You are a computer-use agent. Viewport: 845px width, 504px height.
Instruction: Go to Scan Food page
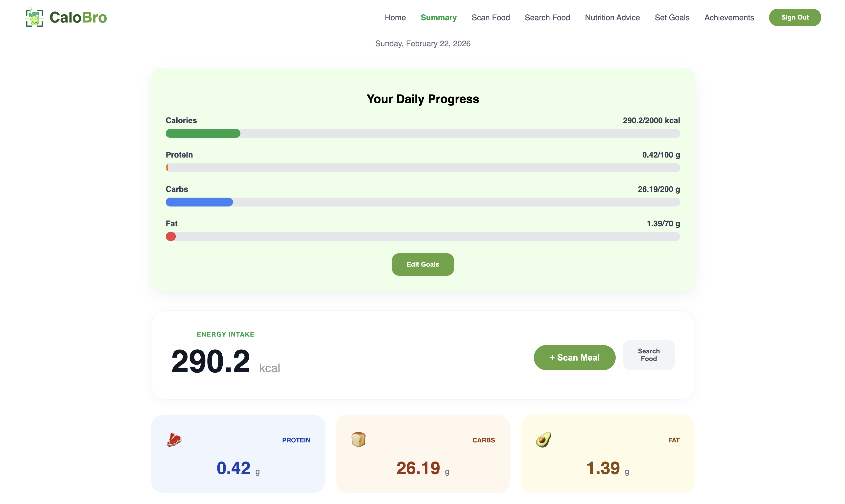tap(491, 18)
